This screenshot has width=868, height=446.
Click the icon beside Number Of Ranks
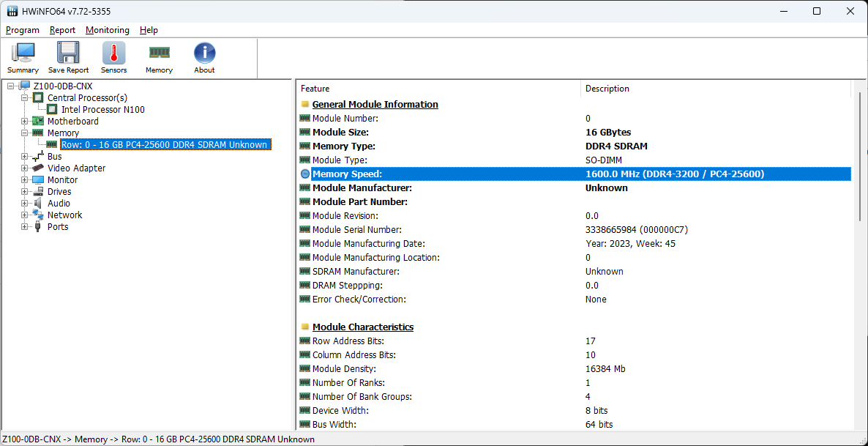click(305, 383)
